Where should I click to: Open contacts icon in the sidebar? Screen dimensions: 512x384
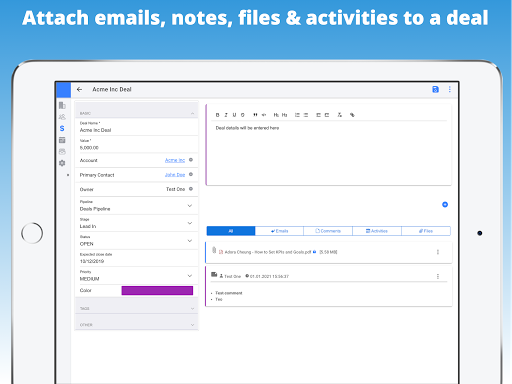pyautogui.click(x=62, y=117)
